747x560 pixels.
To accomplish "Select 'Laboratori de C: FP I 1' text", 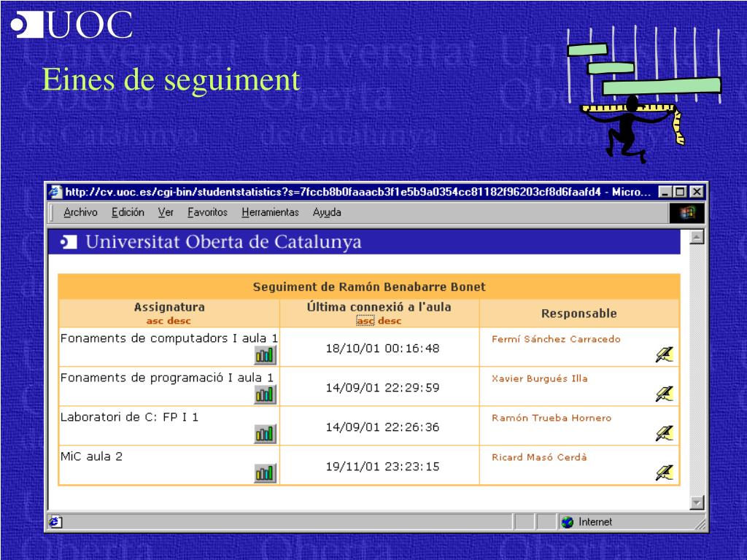I will 129,417.
